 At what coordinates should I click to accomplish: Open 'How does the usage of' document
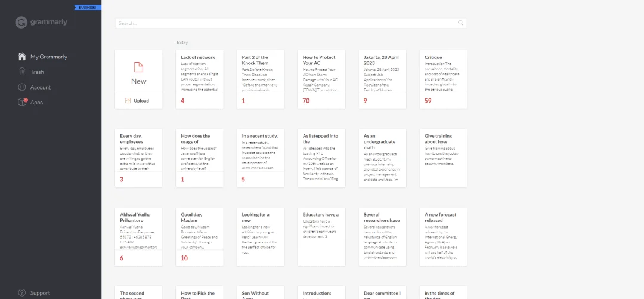click(x=200, y=158)
